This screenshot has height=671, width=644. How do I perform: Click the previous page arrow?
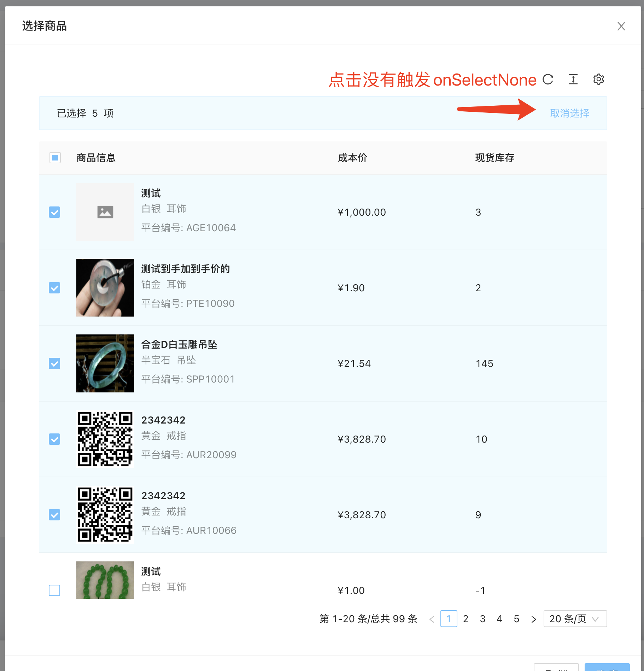pos(432,619)
